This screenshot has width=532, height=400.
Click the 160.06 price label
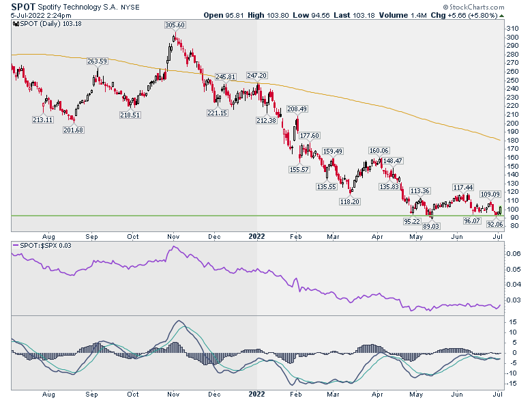[x=379, y=150]
